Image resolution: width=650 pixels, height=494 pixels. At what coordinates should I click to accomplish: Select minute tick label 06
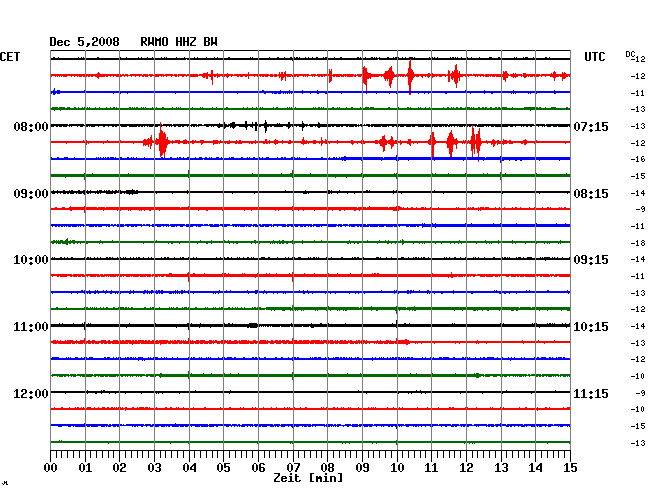(x=258, y=468)
